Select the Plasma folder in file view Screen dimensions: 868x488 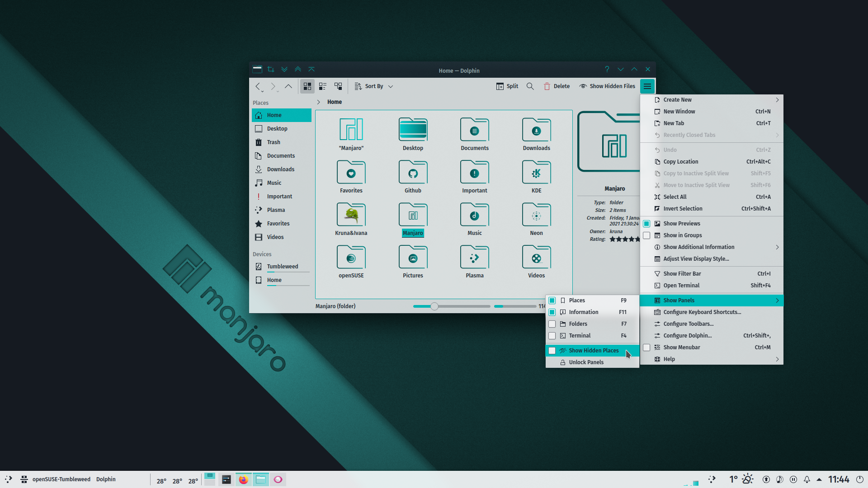(475, 262)
